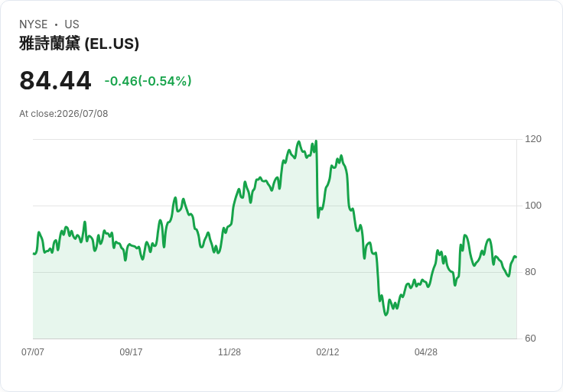Click the 60 price axis label
563x392 pixels.
click(530, 339)
